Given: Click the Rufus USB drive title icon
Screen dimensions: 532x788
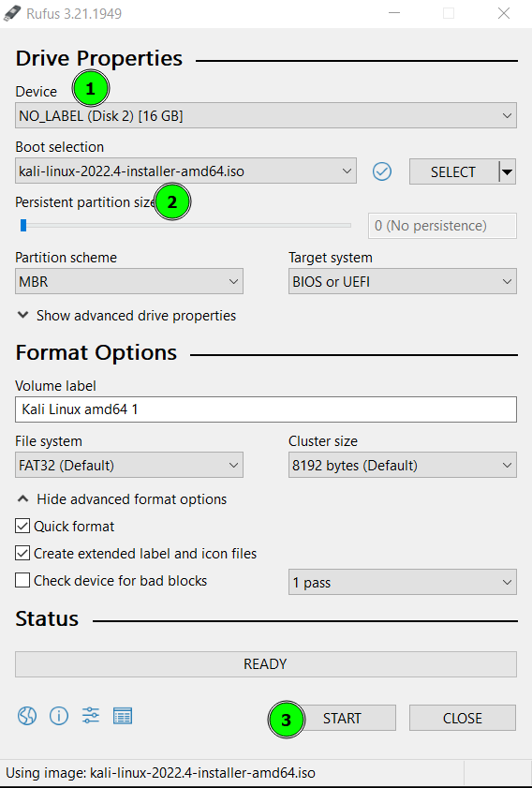Looking at the screenshot, I should point(12,13).
